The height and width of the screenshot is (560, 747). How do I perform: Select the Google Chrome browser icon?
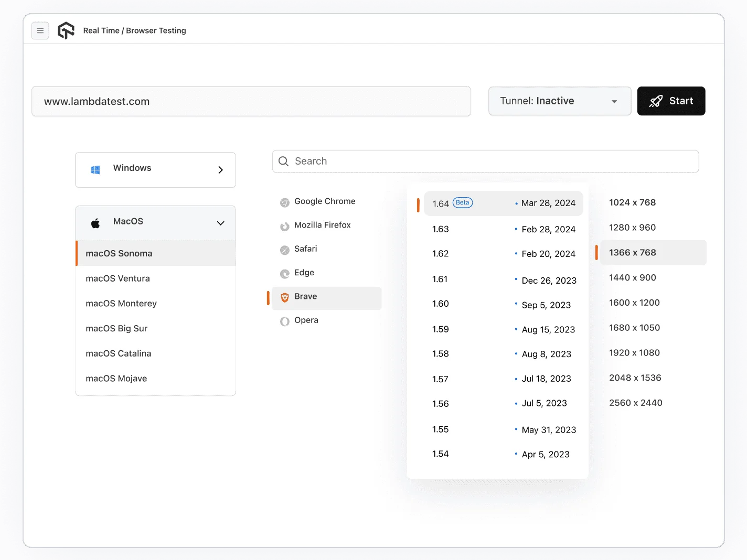click(285, 202)
